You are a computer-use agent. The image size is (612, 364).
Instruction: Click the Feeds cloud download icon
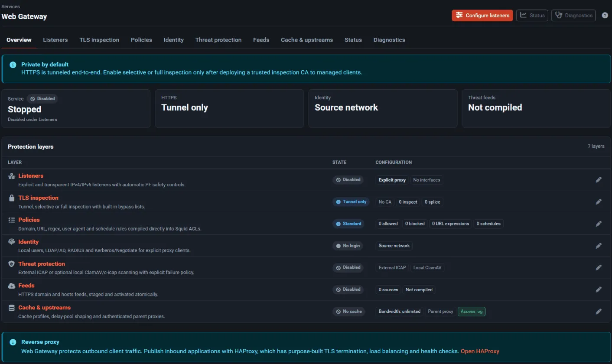click(12, 286)
